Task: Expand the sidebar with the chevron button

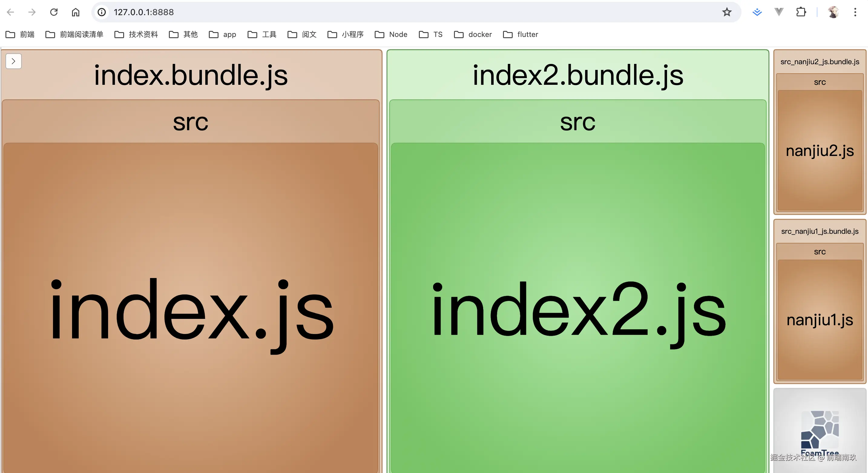Action: point(14,61)
